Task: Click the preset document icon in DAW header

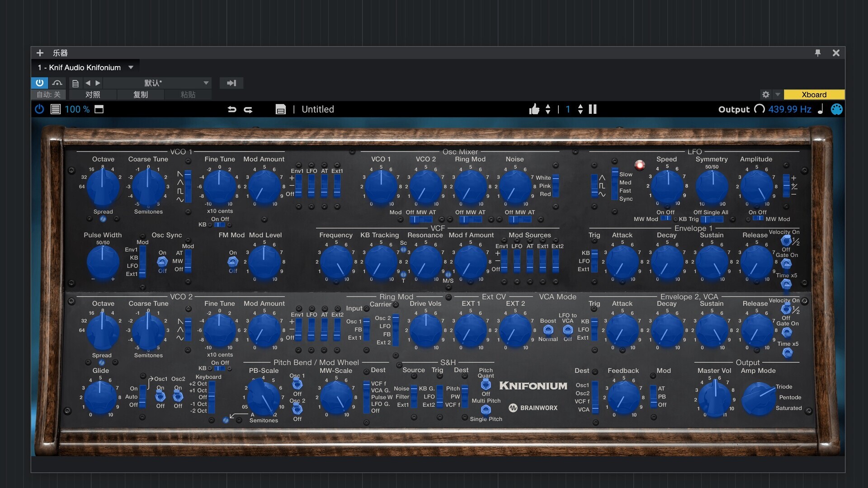Action: tap(75, 83)
